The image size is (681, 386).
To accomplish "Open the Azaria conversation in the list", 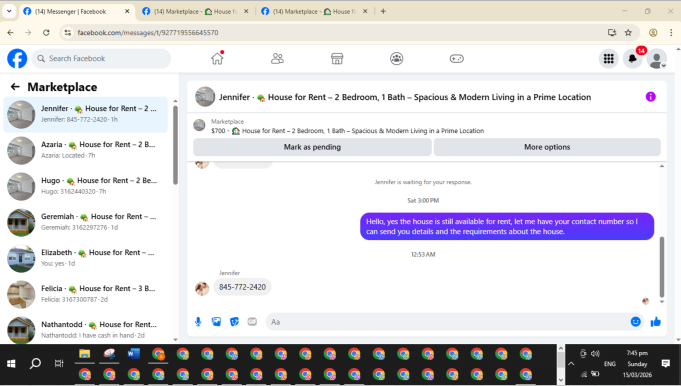I will 86,150.
